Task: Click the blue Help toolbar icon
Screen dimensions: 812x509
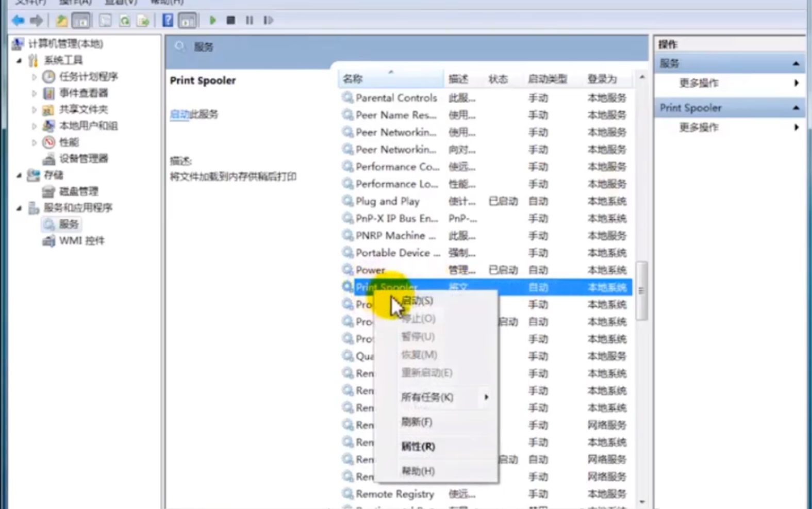Action: coord(168,20)
